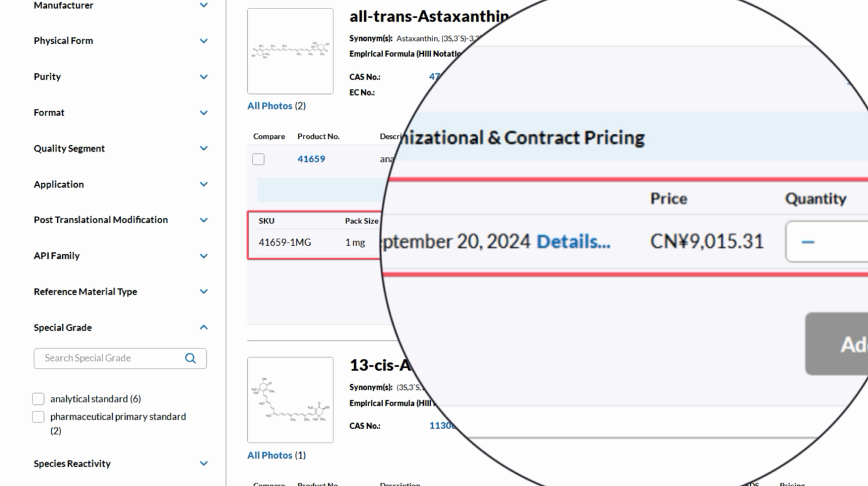Expand the Species Reactivity filter

[204, 464]
